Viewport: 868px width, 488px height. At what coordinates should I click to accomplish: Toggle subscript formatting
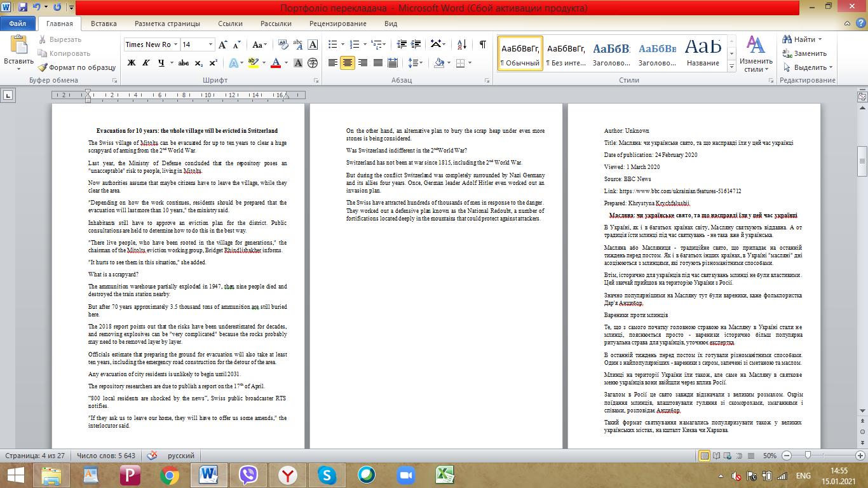pos(198,63)
